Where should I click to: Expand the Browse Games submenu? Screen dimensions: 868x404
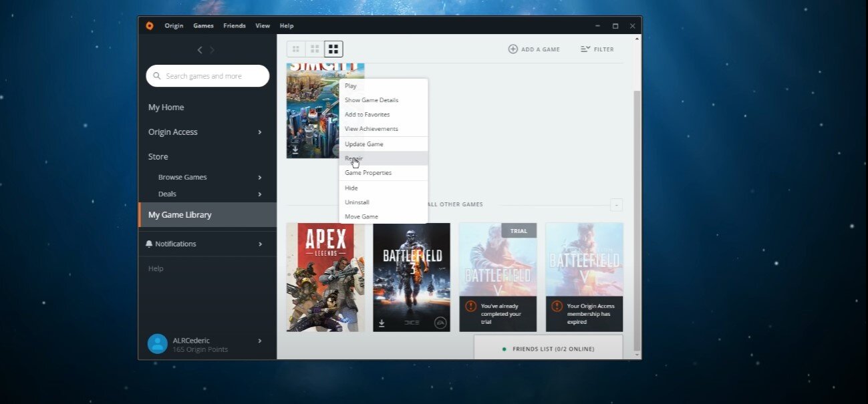[260, 178]
